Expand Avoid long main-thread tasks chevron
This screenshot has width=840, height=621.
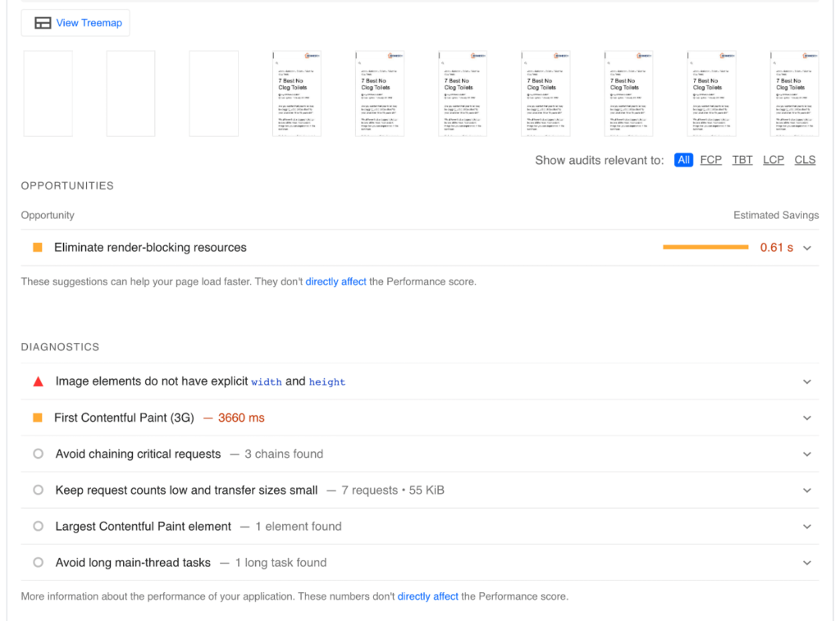pyautogui.click(x=807, y=563)
